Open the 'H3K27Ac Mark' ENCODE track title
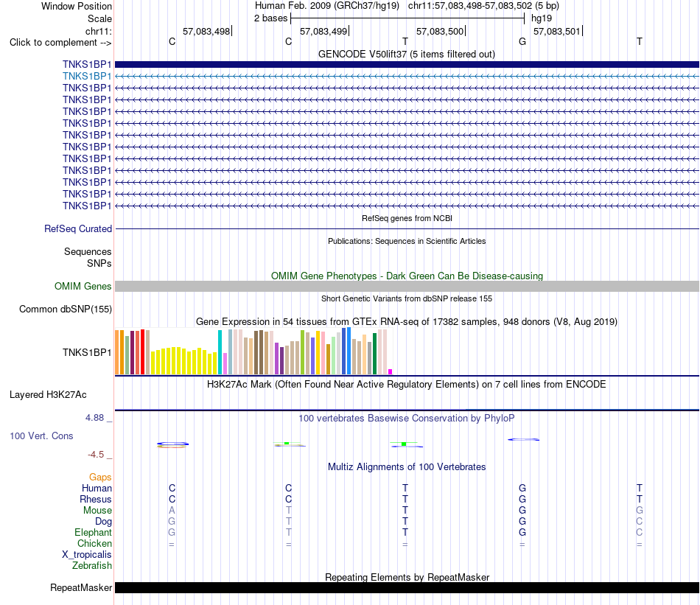The width and height of the screenshot is (700, 605). pyautogui.click(x=406, y=385)
